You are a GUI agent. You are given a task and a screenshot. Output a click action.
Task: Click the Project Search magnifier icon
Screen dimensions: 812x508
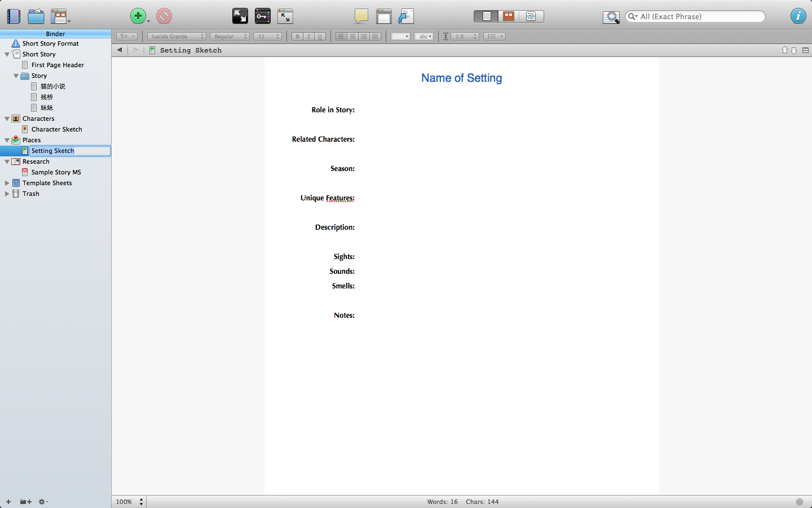point(611,17)
